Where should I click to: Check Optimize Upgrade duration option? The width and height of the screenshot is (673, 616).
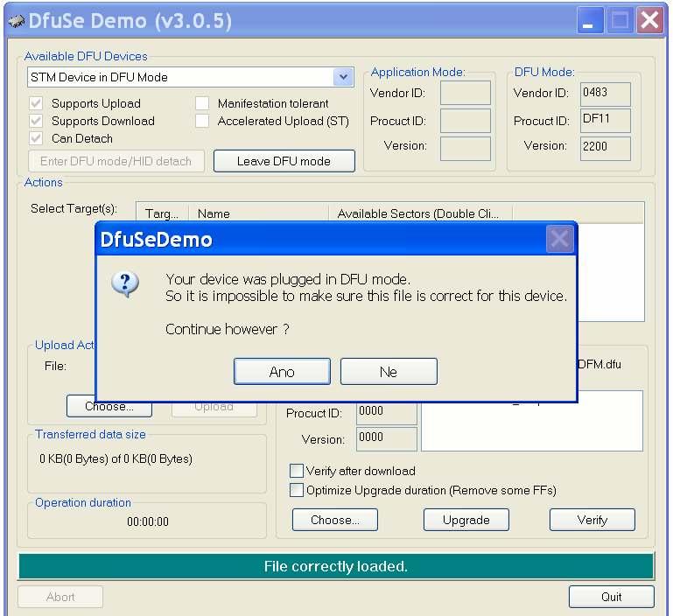[x=296, y=490]
